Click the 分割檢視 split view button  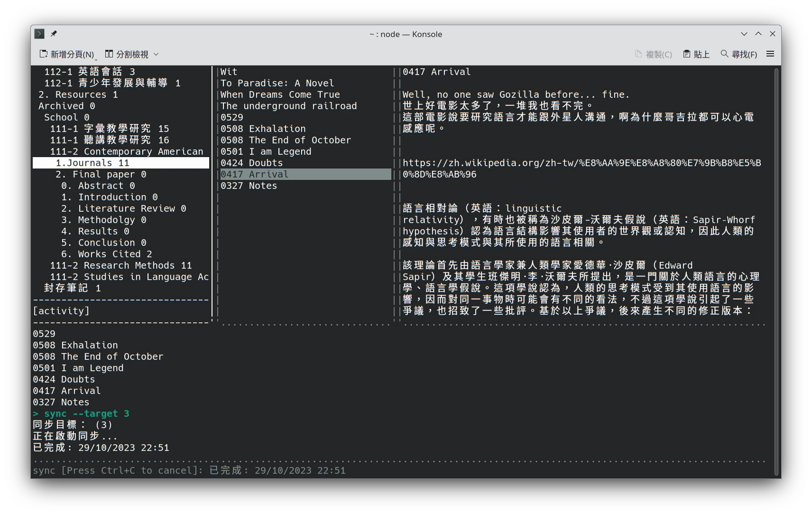tap(127, 54)
